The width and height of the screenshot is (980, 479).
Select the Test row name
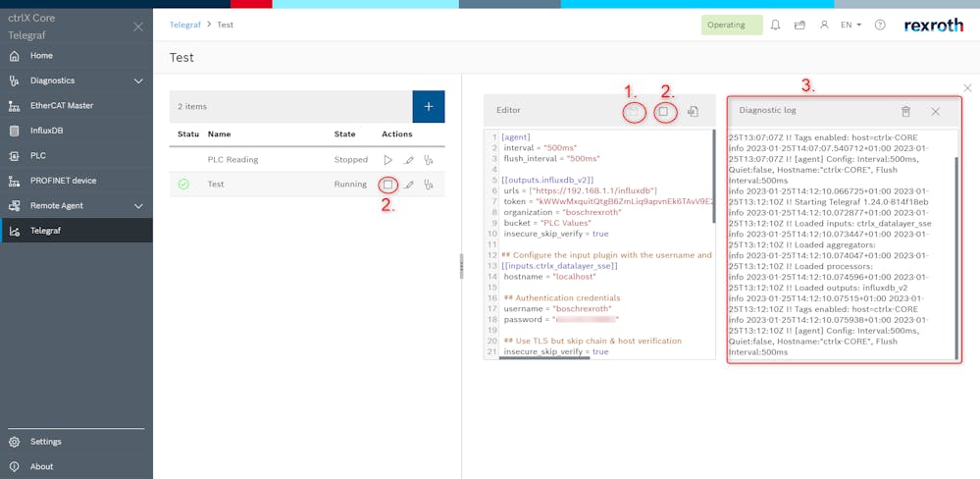[216, 185]
